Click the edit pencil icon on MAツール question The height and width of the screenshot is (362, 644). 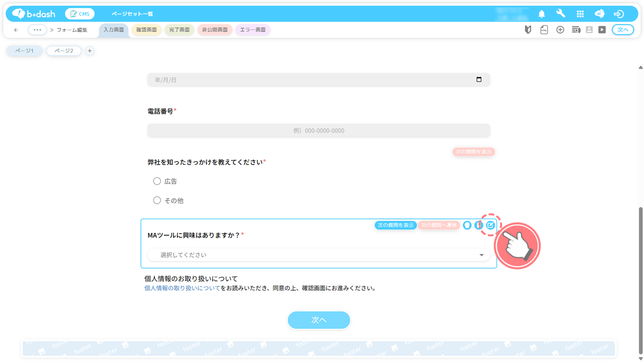(x=490, y=225)
